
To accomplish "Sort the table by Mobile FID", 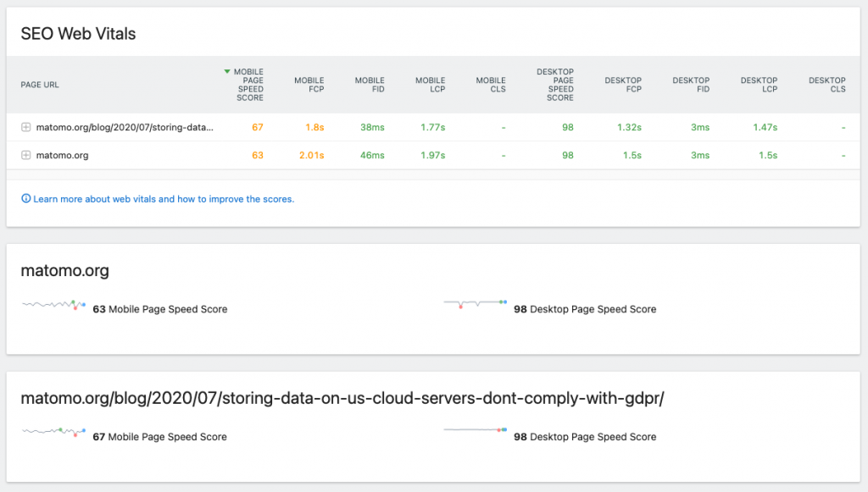I will click(x=370, y=85).
